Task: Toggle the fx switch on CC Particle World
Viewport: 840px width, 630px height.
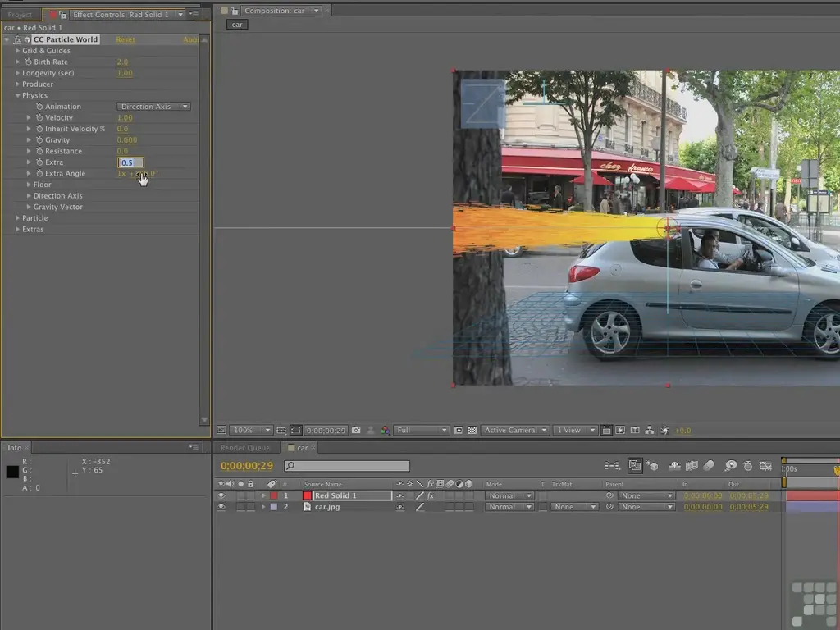Action: (18, 39)
